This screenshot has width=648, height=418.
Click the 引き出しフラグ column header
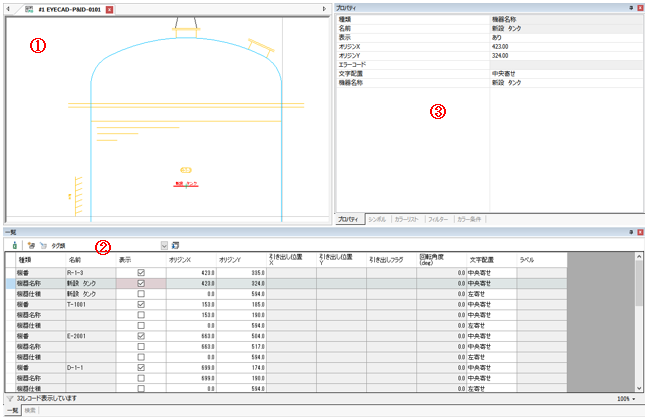pos(391,260)
